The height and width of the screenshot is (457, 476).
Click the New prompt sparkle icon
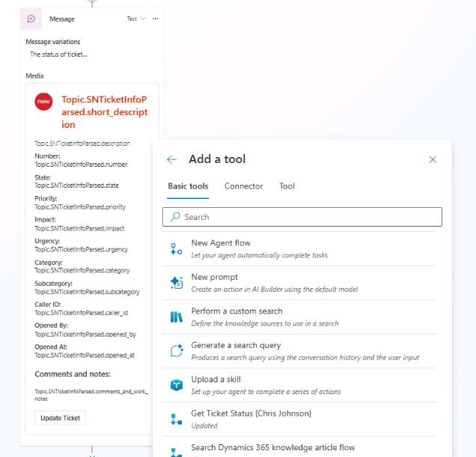click(x=177, y=283)
